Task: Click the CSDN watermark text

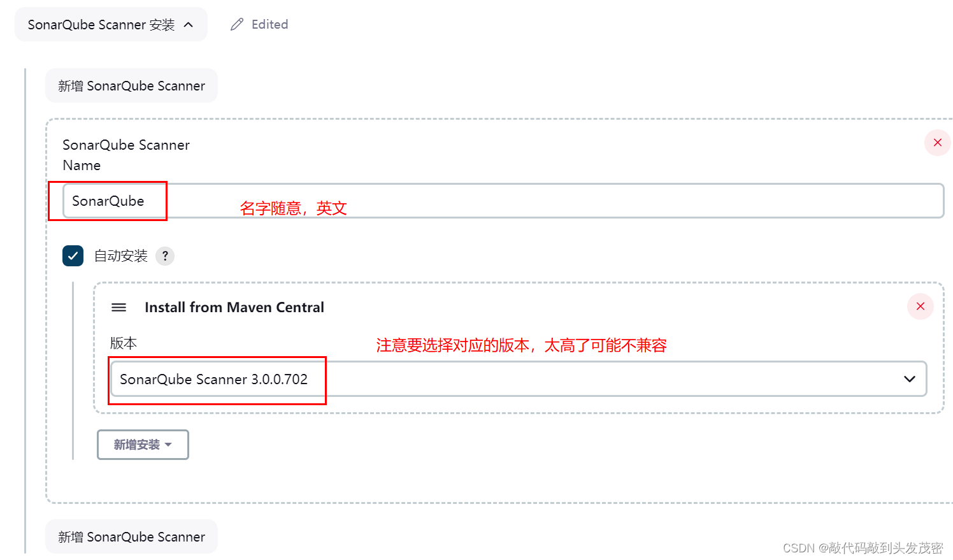Action: [x=863, y=548]
